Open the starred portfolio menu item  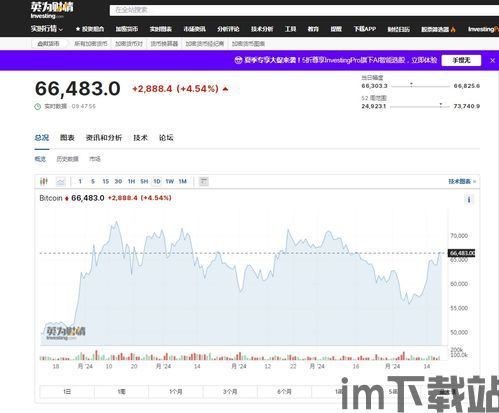90,29
